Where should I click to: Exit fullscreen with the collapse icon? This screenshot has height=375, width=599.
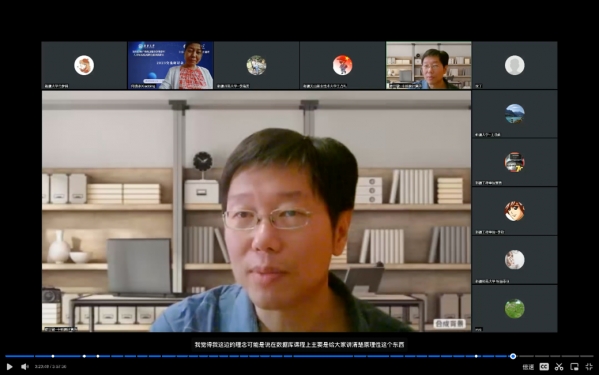589,367
